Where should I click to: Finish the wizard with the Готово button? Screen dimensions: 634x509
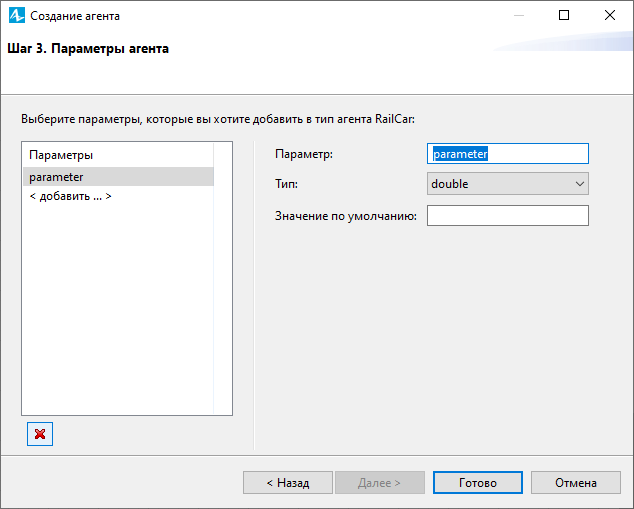478,483
